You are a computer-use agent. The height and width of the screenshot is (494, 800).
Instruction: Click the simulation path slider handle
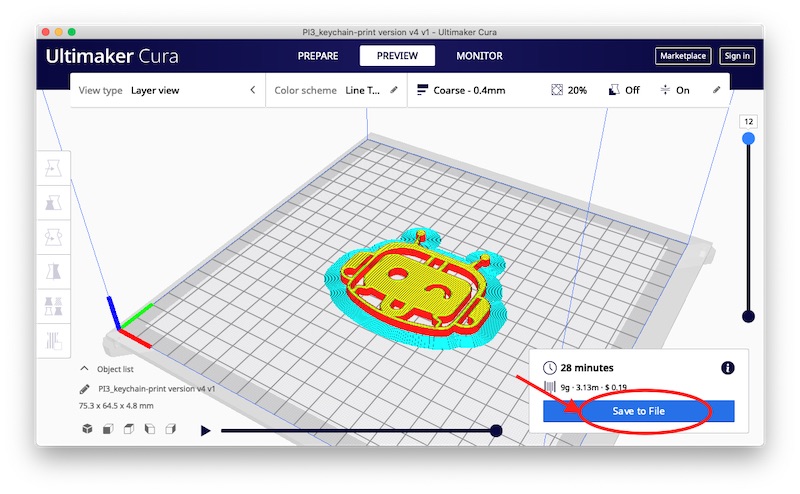[496, 431]
